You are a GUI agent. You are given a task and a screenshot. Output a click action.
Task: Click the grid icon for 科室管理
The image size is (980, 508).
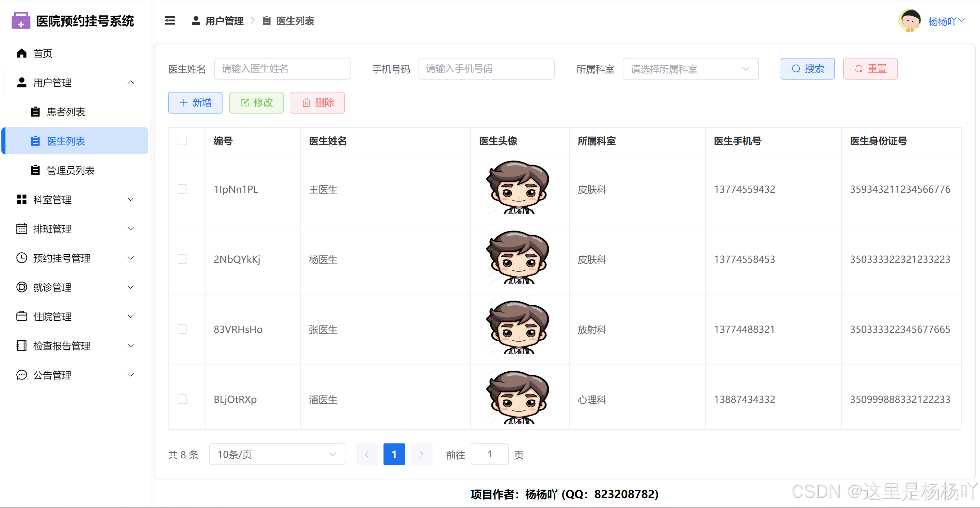click(x=22, y=200)
